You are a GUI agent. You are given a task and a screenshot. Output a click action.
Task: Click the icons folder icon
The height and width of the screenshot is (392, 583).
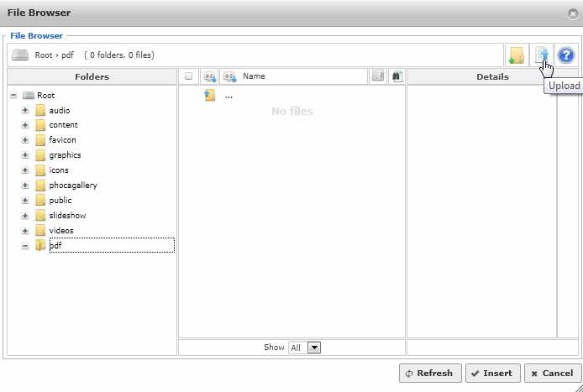point(40,170)
